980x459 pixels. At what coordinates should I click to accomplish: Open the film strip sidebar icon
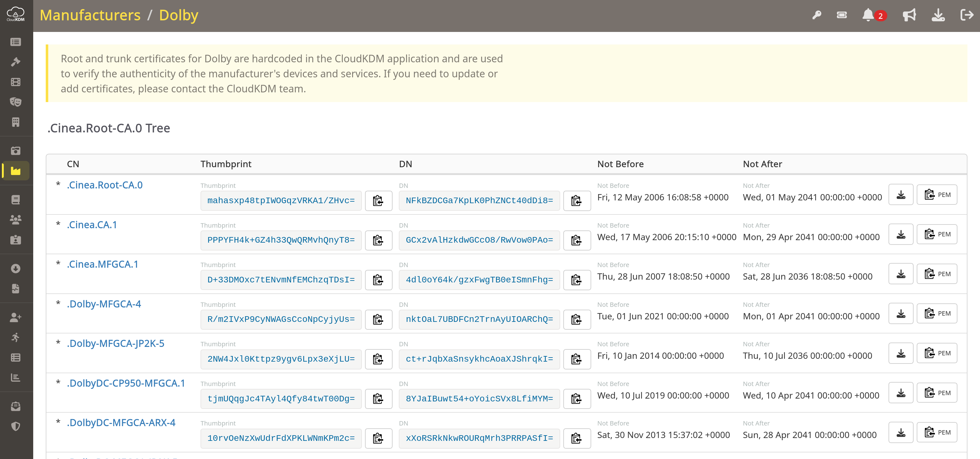[x=16, y=82]
